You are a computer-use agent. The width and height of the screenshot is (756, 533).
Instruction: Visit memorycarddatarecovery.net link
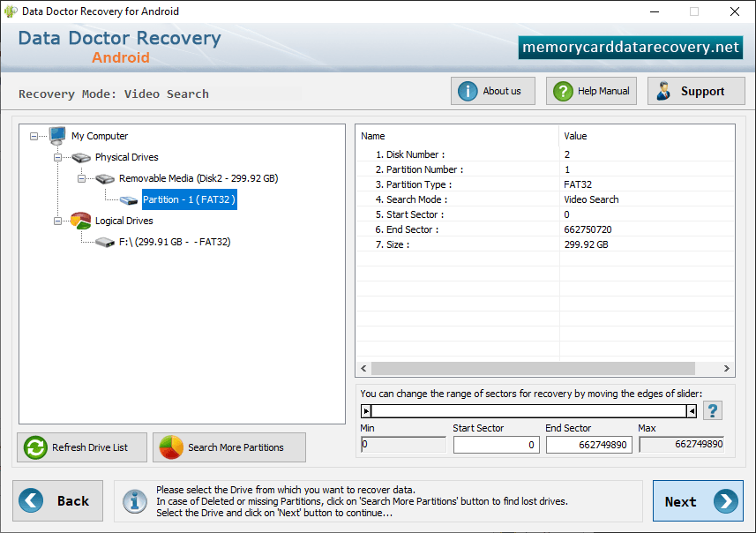tap(631, 48)
